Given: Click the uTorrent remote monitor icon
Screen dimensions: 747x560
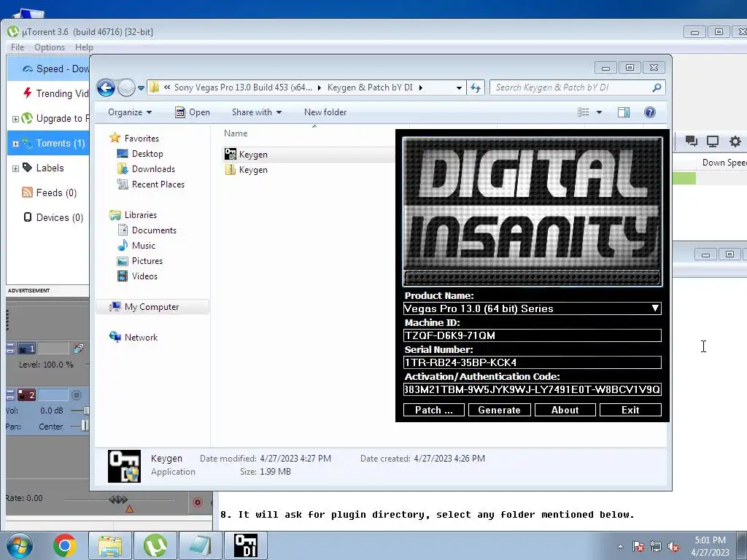Looking at the screenshot, I should [x=713, y=141].
